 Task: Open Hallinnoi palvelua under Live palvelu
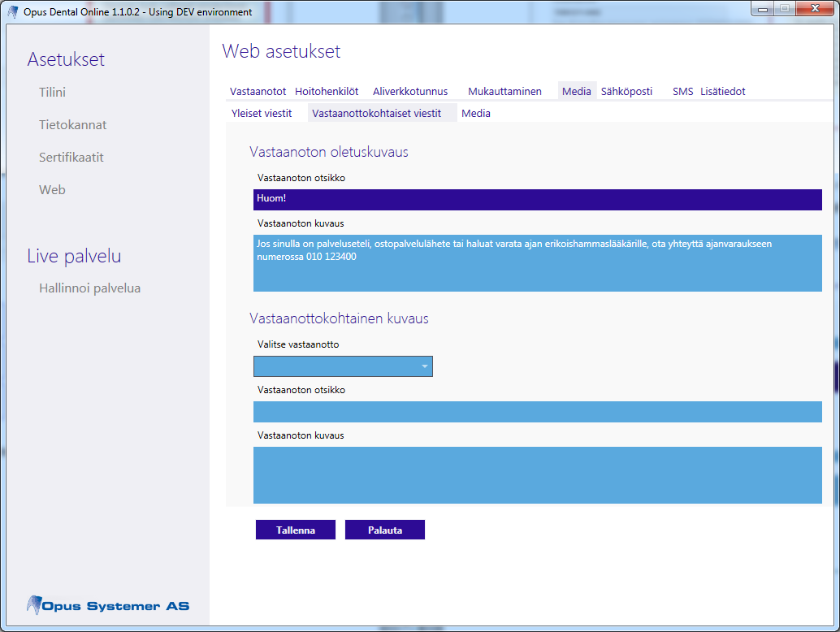(x=89, y=288)
